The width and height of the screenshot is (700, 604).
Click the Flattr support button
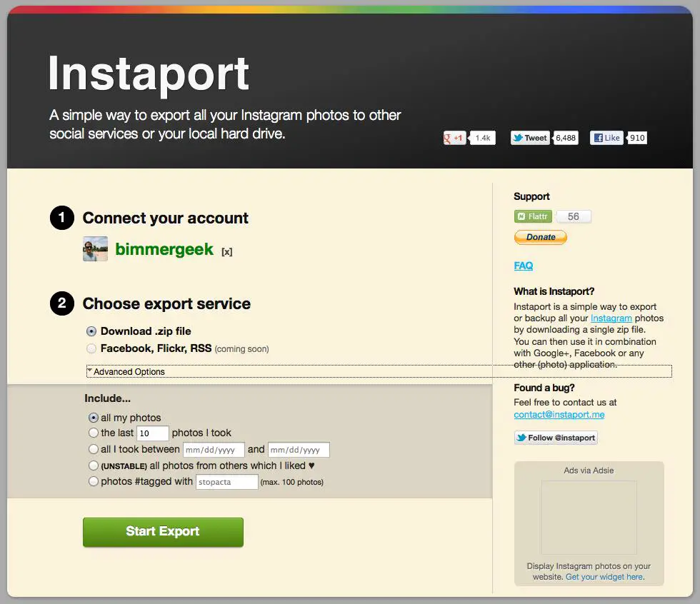coord(533,216)
